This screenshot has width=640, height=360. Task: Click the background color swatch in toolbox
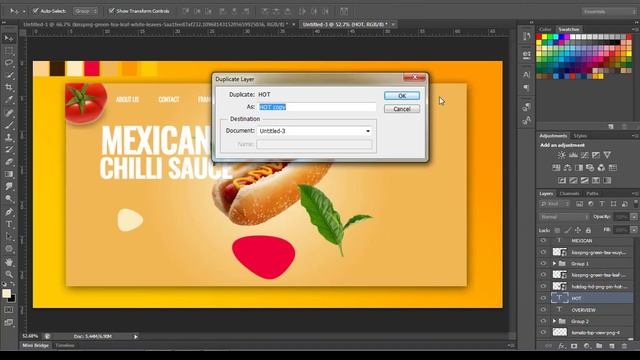[12, 299]
